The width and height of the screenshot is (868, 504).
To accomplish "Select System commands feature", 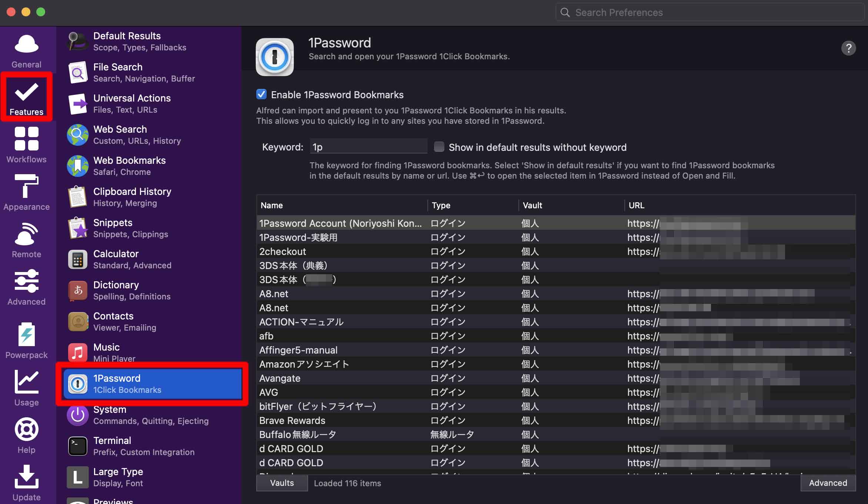I will coord(152,415).
